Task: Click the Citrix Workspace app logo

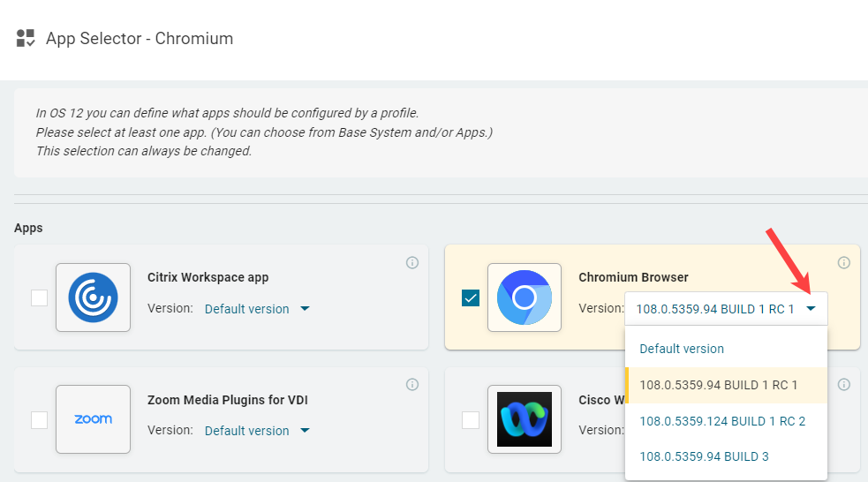Action: coord(93,297)
